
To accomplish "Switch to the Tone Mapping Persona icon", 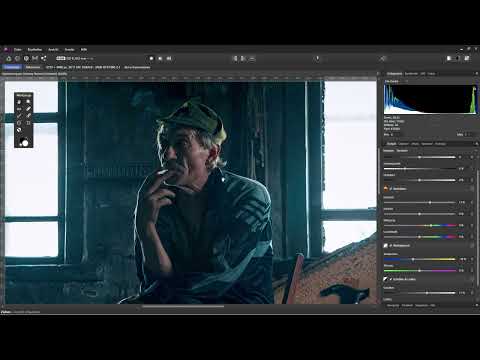I will (35, 58).
